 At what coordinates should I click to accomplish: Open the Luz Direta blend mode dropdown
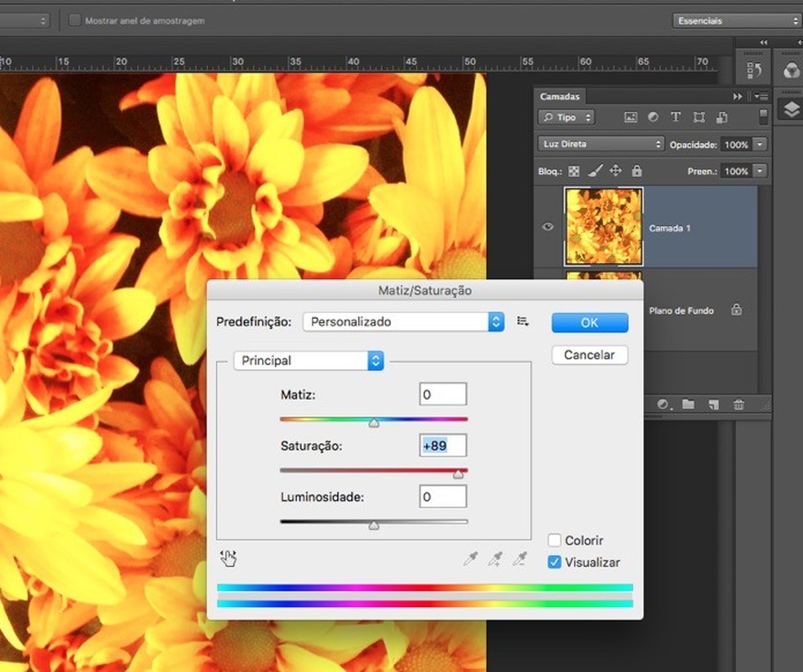(x=601, y=144)
